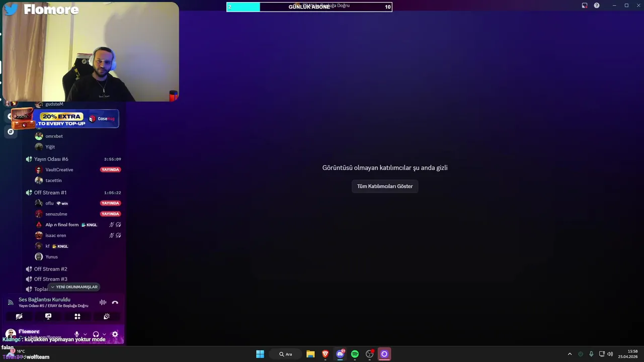Jump to Yeni Okunmamışlar unread indicator
644x362 pixels.
pyautogui.click(x=74, y=287)
